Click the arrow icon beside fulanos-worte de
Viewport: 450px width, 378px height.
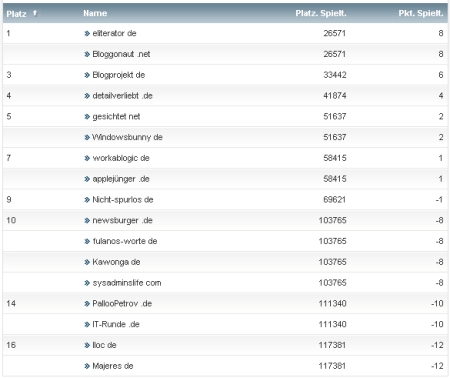coord(87,241)
